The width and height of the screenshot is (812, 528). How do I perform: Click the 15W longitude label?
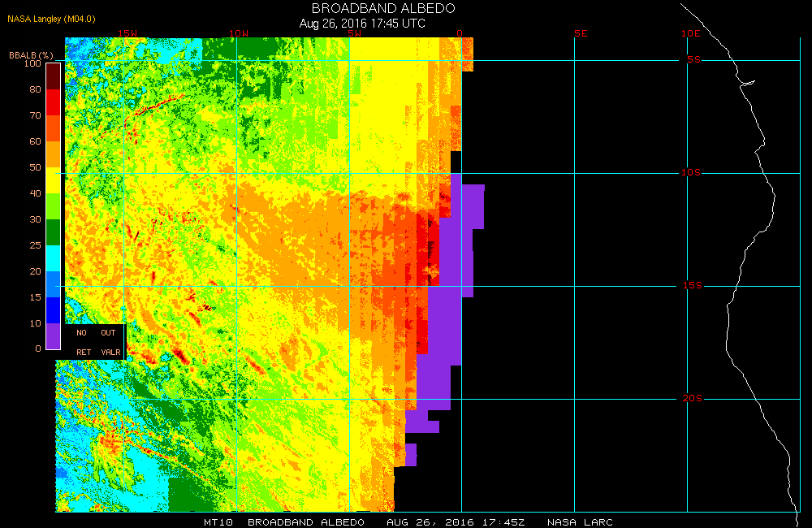pos(127,33)
